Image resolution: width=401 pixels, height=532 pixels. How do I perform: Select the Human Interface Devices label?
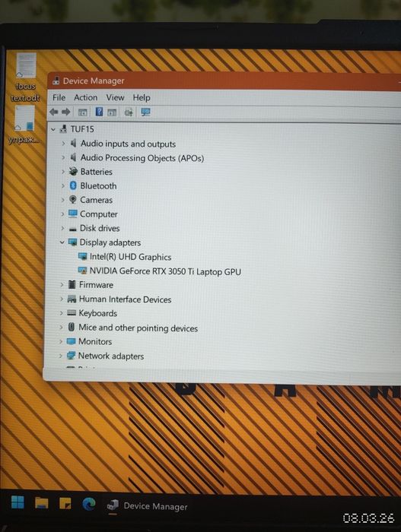click(125, 299)
